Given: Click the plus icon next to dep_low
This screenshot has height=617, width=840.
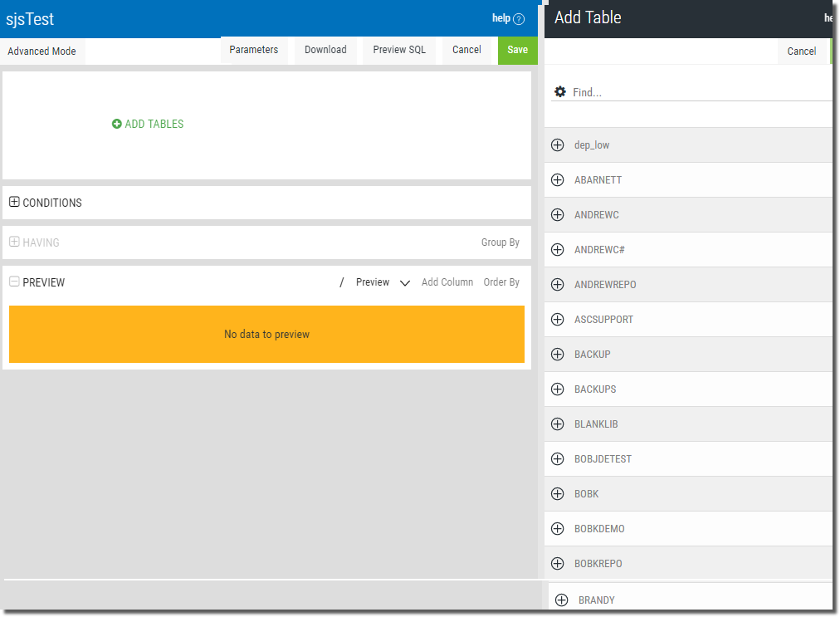Looking at the screenshot, I should coord(558,145).
